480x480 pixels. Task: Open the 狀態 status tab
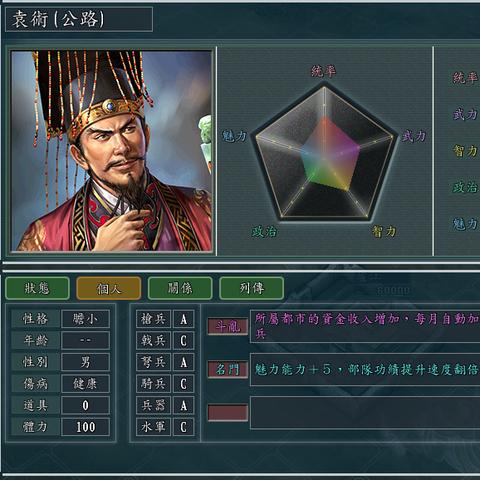coord(37,288)
